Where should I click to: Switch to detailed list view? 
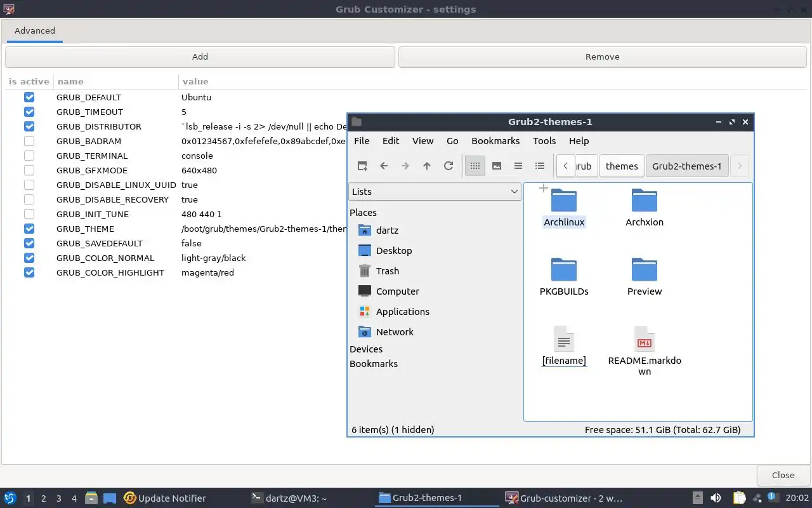(x=540, y=166)
